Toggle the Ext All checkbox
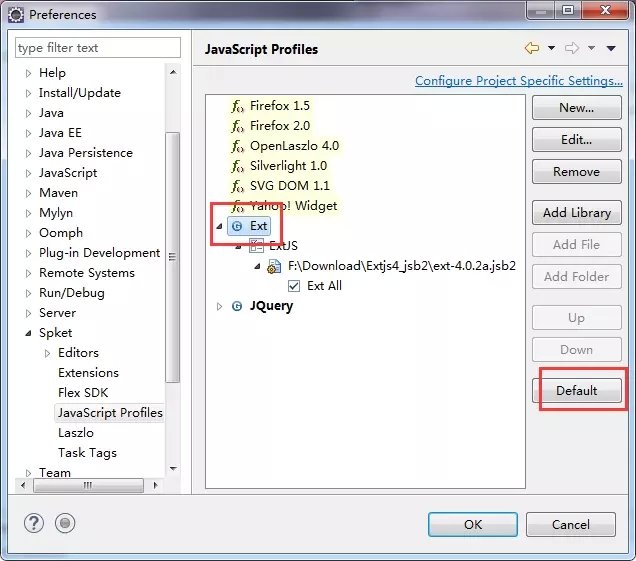 294,286
